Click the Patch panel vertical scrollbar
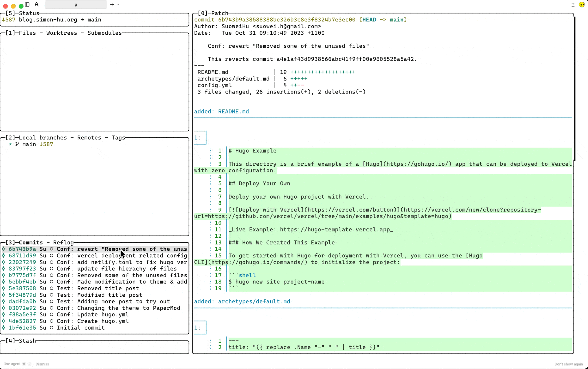Viewport: 588px width, 369px height. click(574, 88)
